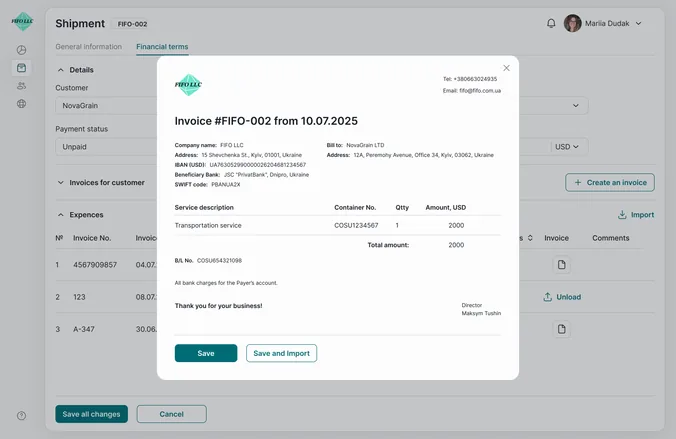Click Save and Import button
The image size is (676, 439).
coord(282,353)
